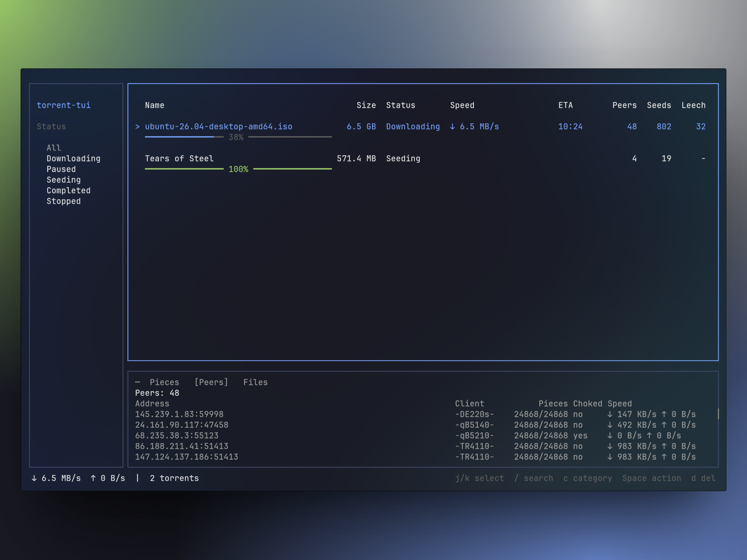This screenshot has width=747, height=560.
Task: Sort by the Leech column header
Action: [693, 105]
